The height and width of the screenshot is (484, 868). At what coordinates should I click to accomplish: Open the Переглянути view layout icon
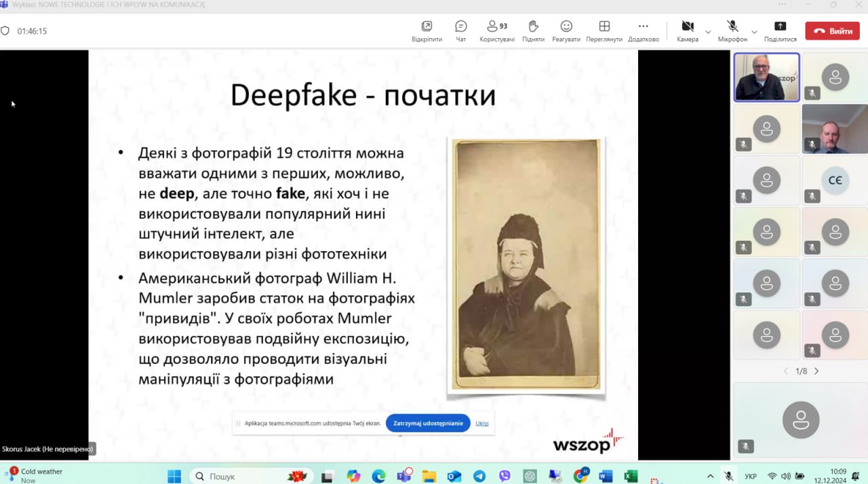(604, 31)
